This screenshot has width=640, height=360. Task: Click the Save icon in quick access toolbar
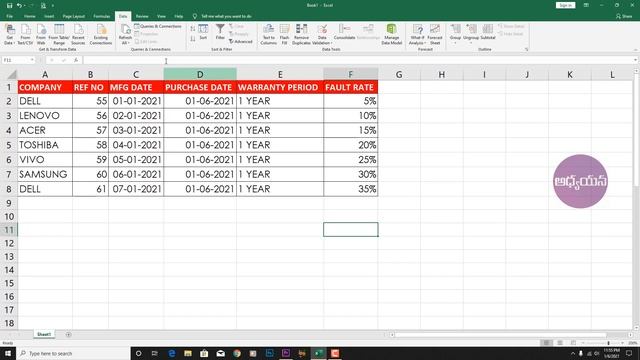click(x=9, y=6)
